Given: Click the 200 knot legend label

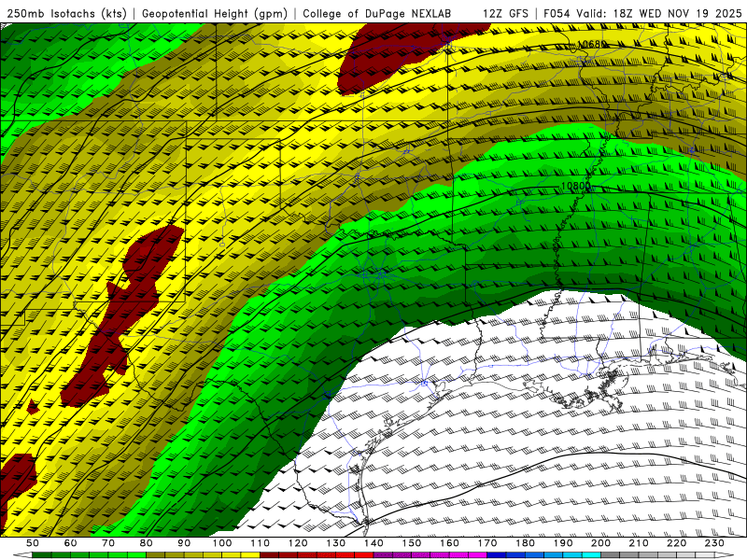Looking at the screenshot, I should click(601, 543).
